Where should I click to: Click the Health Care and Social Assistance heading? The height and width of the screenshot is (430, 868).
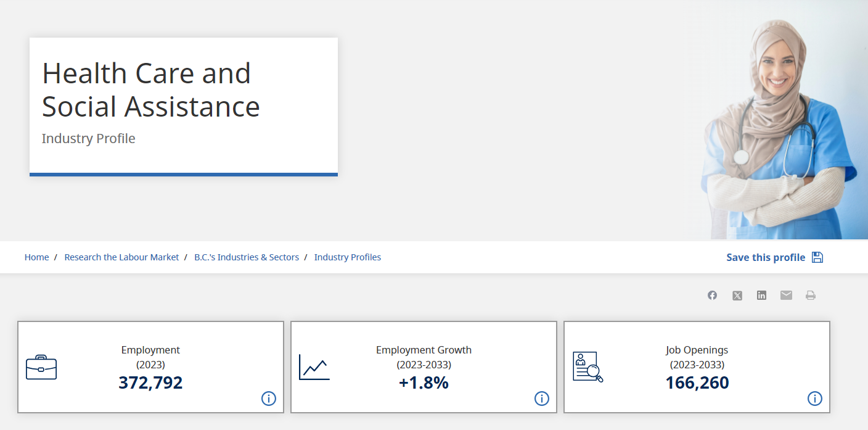151,90
